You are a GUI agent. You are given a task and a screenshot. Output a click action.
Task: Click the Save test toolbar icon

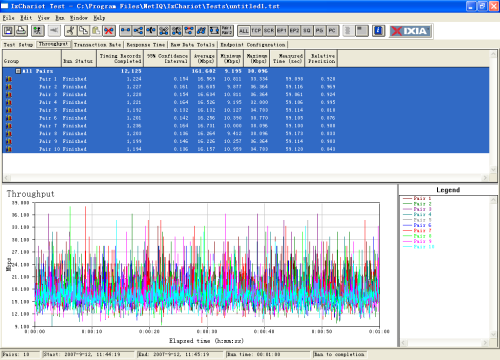[8, 31]
